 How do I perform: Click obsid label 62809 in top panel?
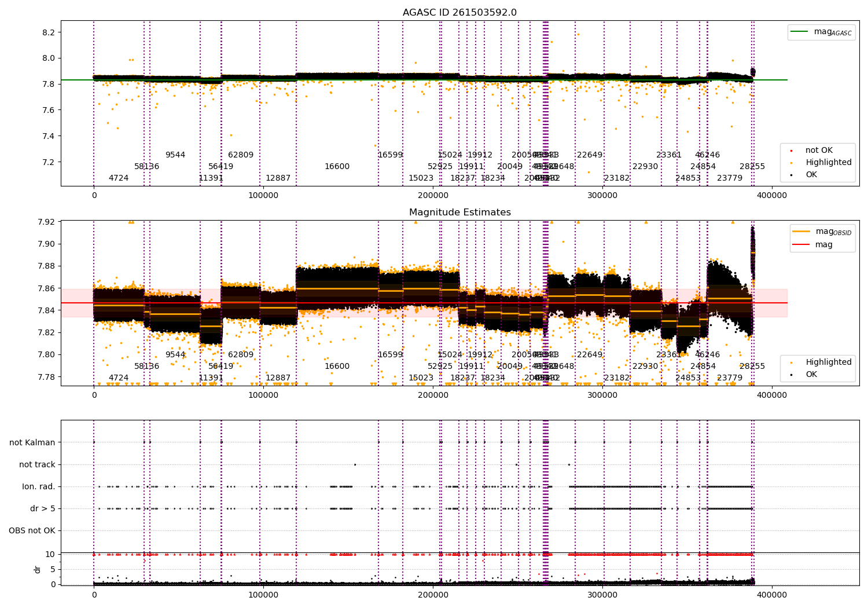[x=241, y=155]
